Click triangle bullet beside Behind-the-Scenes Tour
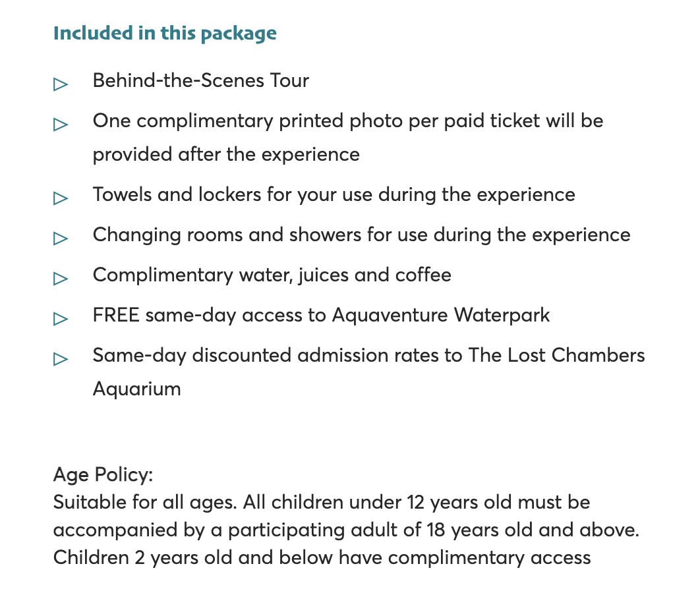 click(x=61, y=84)
